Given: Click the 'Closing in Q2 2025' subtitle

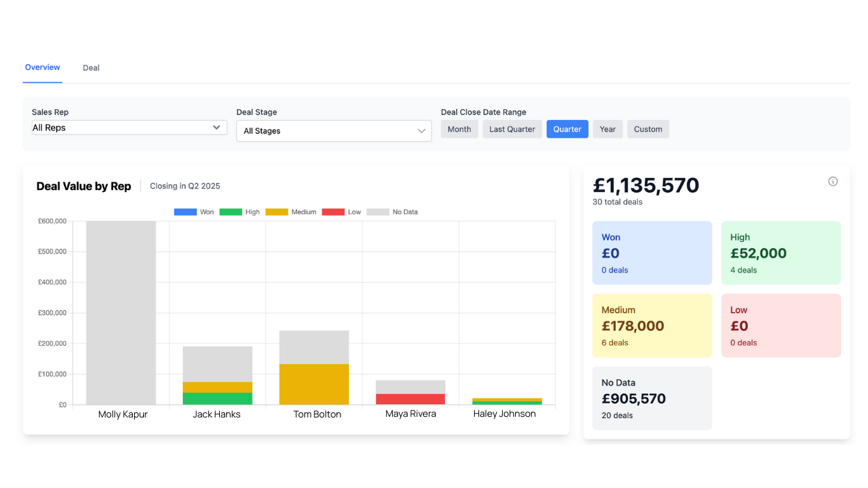Looking at the screenshot, I should pos(185,186).
